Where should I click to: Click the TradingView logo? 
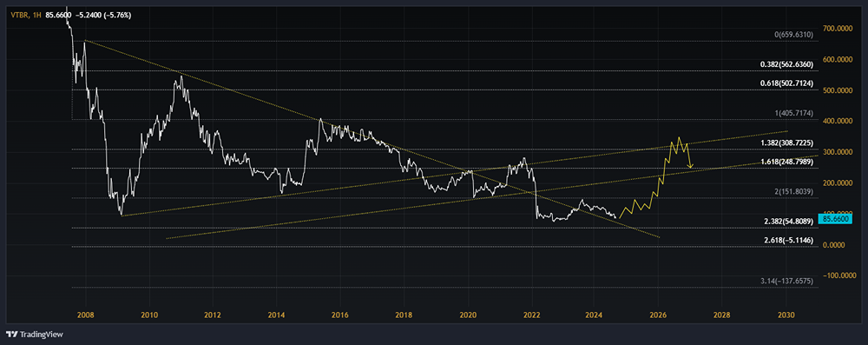click(35, 334)
